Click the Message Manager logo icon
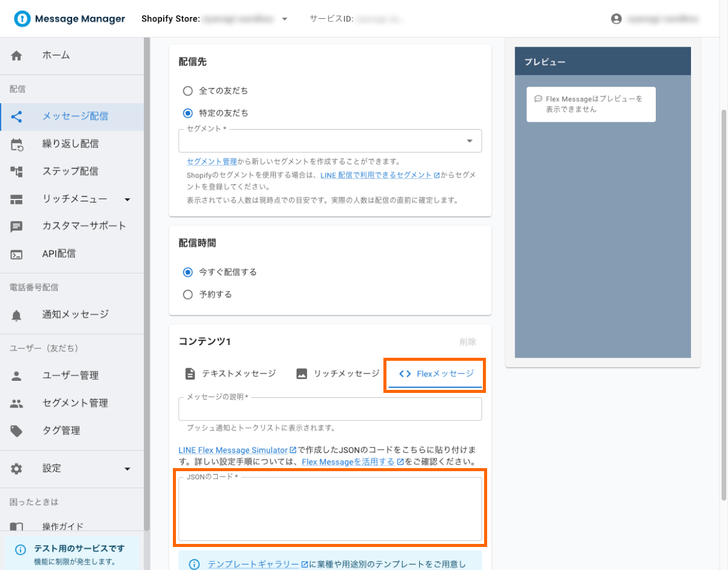 (x=22, y=19)
